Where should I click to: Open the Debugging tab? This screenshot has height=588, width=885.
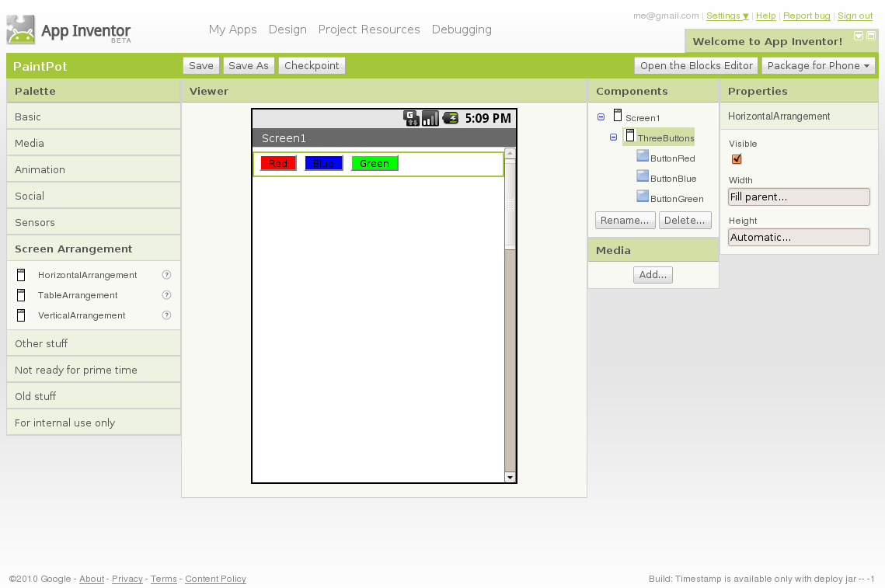pos(462,30)
